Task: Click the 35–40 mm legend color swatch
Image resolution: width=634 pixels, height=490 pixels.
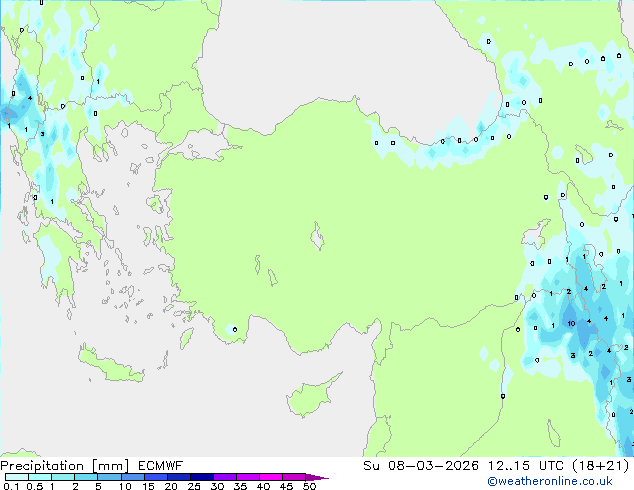Action: click(x=248, y=477)
